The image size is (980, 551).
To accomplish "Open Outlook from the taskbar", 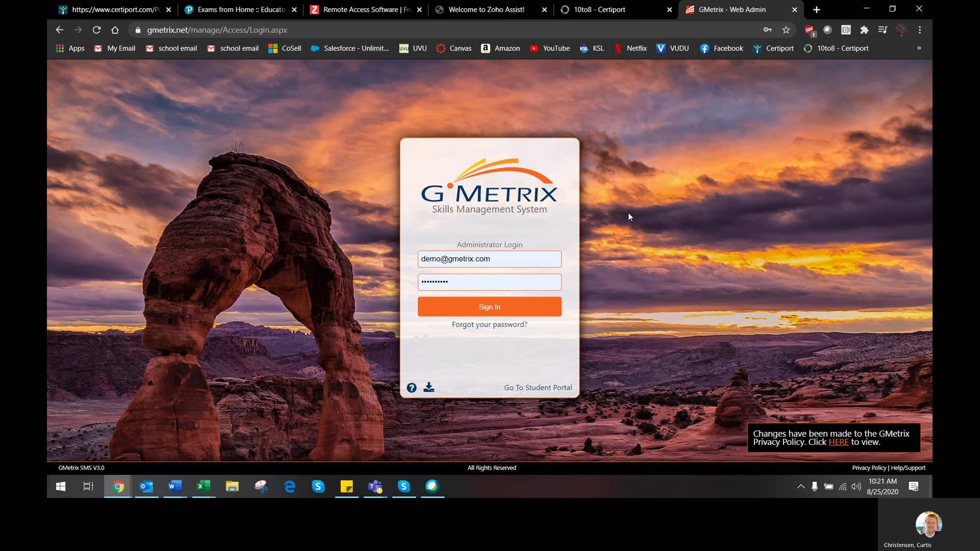I will (x=146, y=487).
